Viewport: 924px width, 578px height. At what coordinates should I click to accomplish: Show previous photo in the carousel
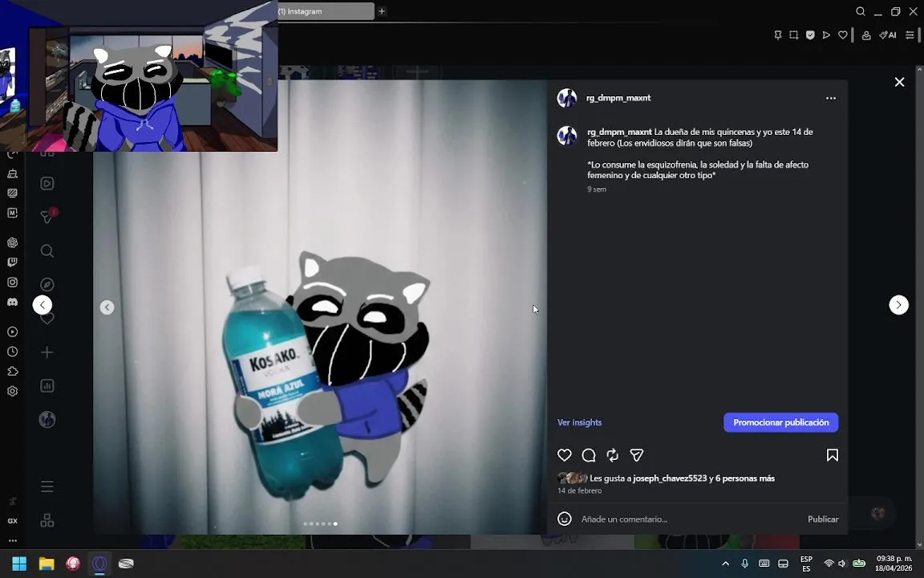[x=107, y=307]
